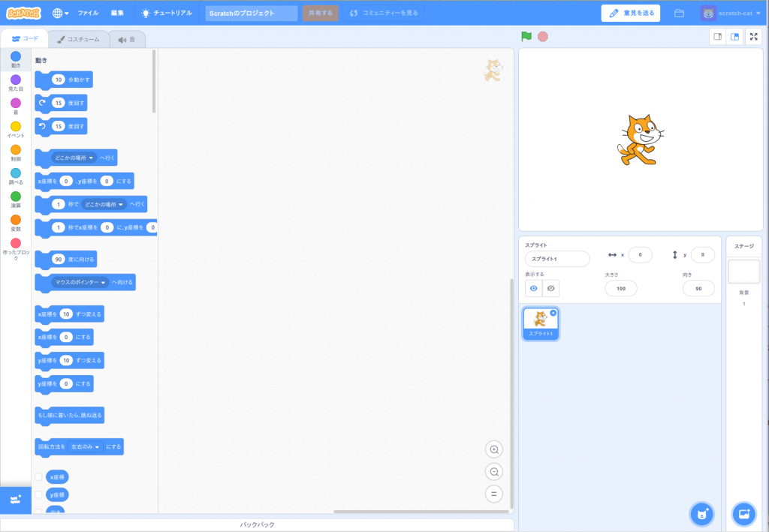Click the y value in y座標を 10 ずつ変える
The width and height of the screenshot is (769, 532).
pos(66,361)
